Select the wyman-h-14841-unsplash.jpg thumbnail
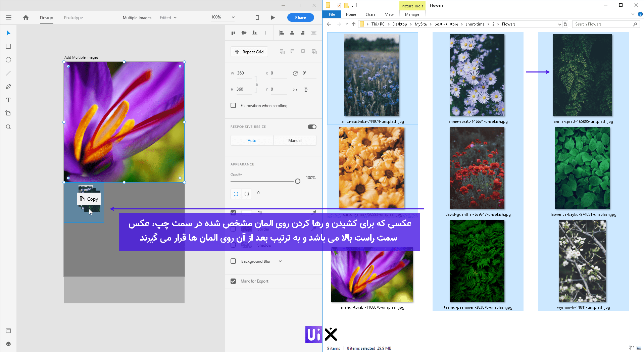Screen dimensions: 644x352 583,261
